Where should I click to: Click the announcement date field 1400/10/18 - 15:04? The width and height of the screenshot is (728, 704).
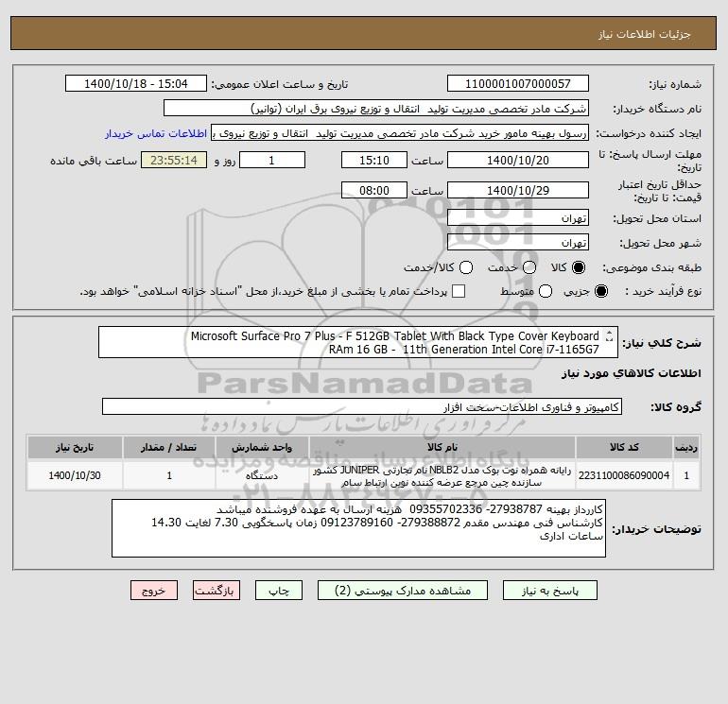click(136, 84)
